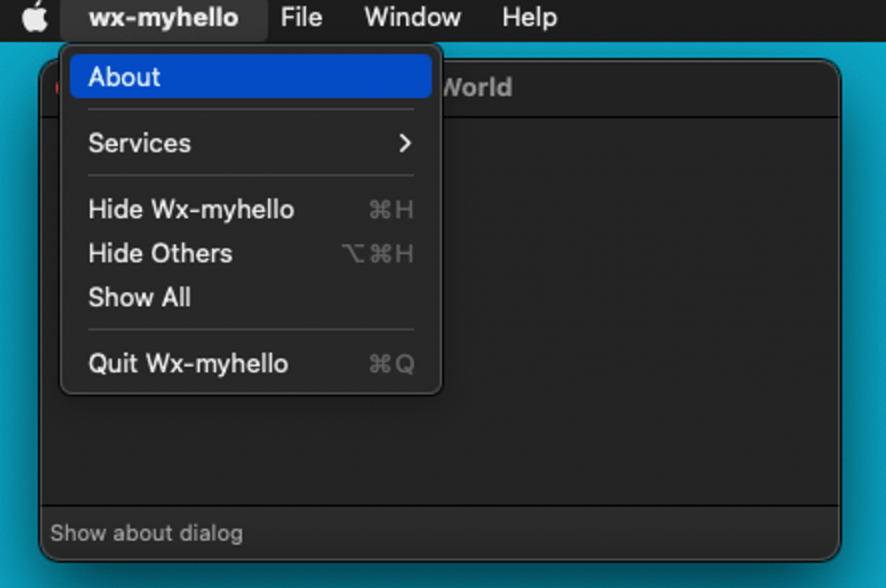Screen dimensions: 886x588
Task: Choose Hide Wx-myhello from the menu
Action: pyautogui.click(x=251, y=209)
